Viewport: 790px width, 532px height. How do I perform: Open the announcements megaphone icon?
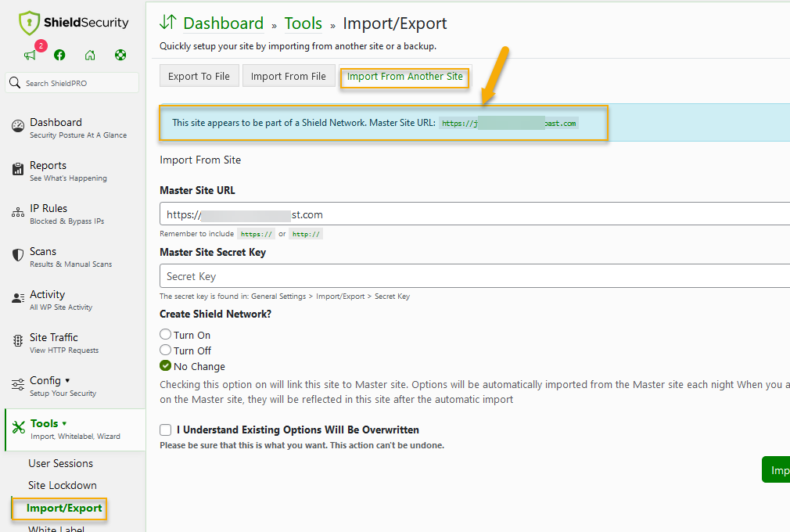click(30, 55)
